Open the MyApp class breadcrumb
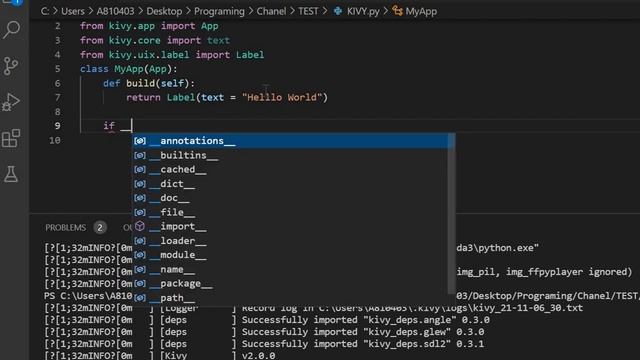 pyautogui.click(x=421, y=11)
